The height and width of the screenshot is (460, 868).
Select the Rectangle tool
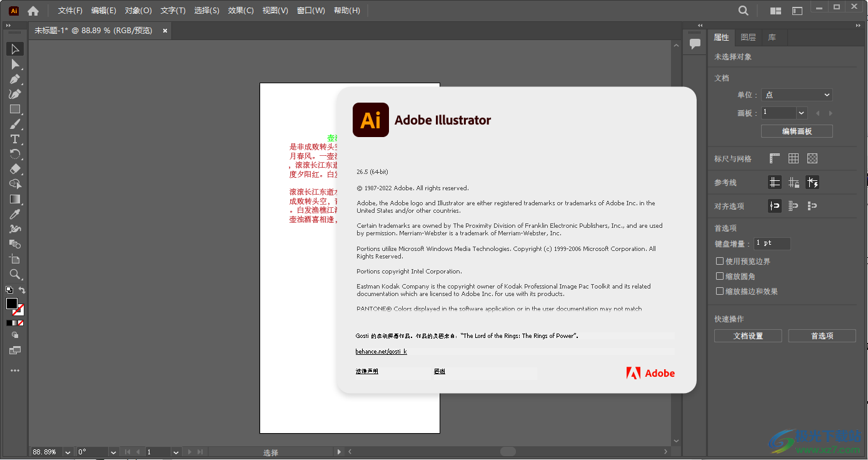[15, 109]
